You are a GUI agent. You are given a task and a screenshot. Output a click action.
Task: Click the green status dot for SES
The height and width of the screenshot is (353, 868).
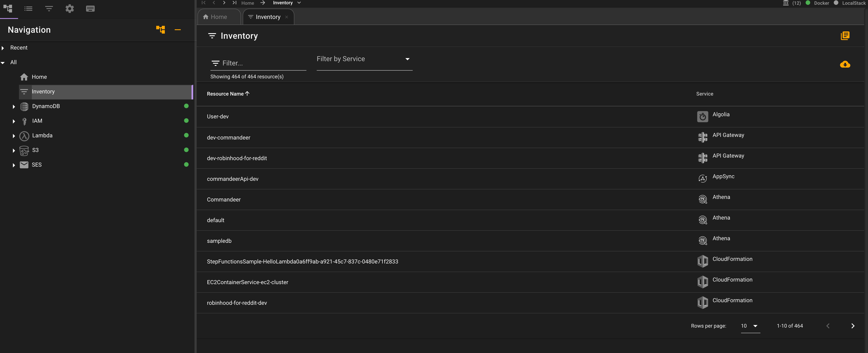pyautogui.click(x=186, y=164)
